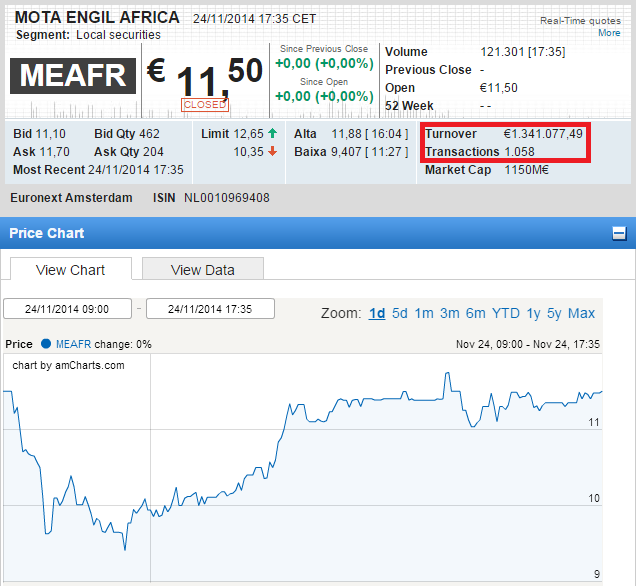Edit the start date field 24/11/2014 09:00
642x586 pixels.
pyautogui.click(x=68, y=309)
